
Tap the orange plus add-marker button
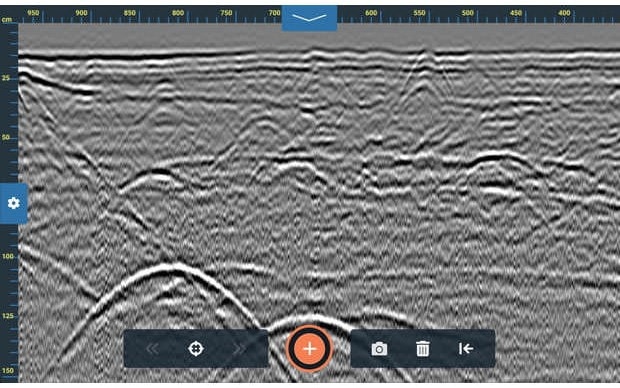click(x=310, y=348)
